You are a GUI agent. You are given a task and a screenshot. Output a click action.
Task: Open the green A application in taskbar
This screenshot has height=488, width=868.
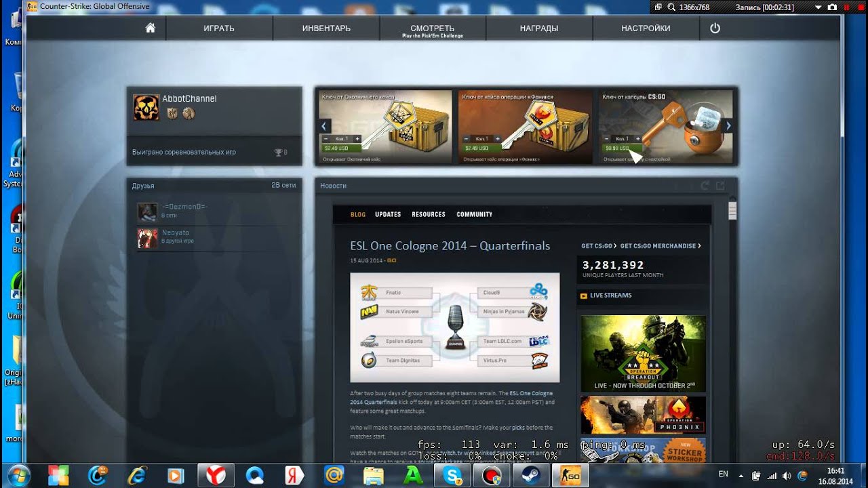pos(412,476)
